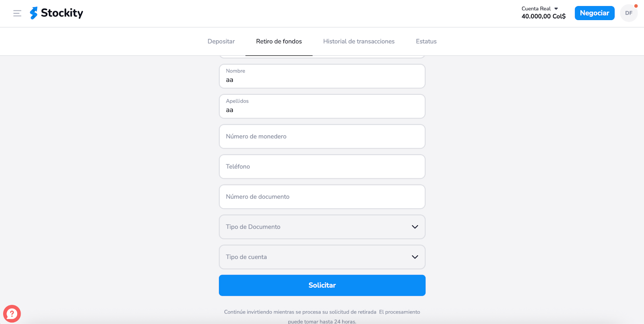Focus the Número de documento field
Screen dimensions: 644x324
coord(322,197)
